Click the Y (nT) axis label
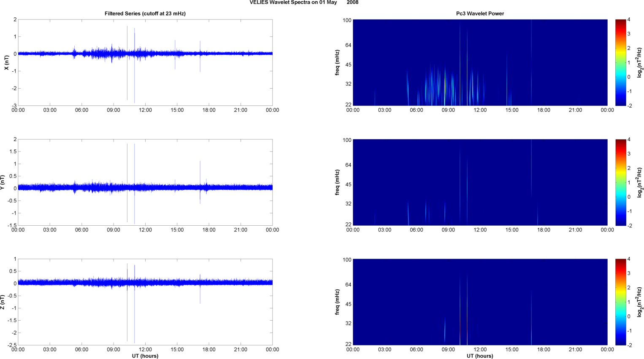The image size is (644, 359). click(x=3, y=182)
